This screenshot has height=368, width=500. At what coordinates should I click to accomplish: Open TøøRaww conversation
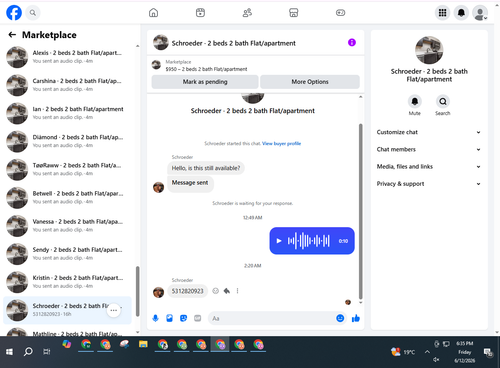pos(67,169)
